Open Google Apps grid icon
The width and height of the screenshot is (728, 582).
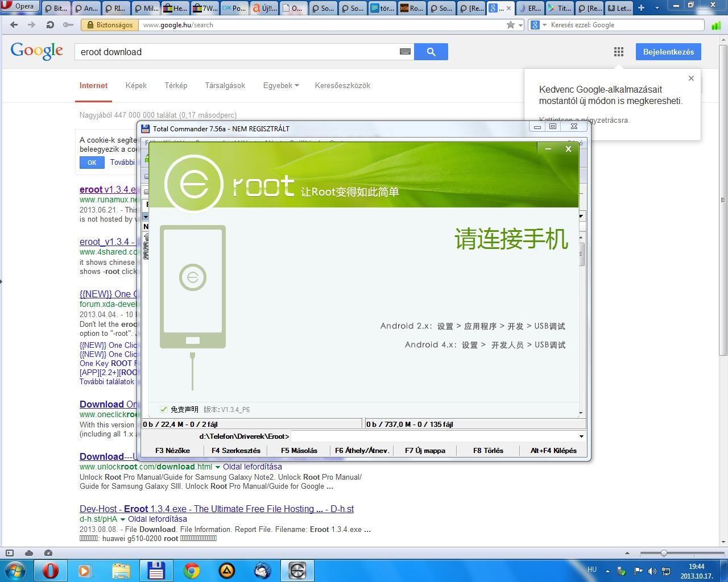[619, 52]
